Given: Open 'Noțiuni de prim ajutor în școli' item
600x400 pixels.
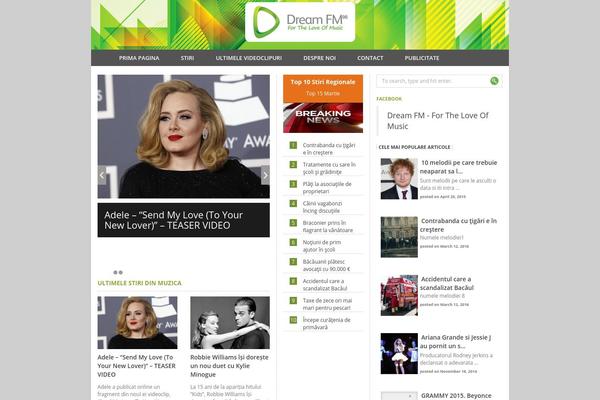Looking at the screenshot, I should pyautogui.click(x=321, y=246).
